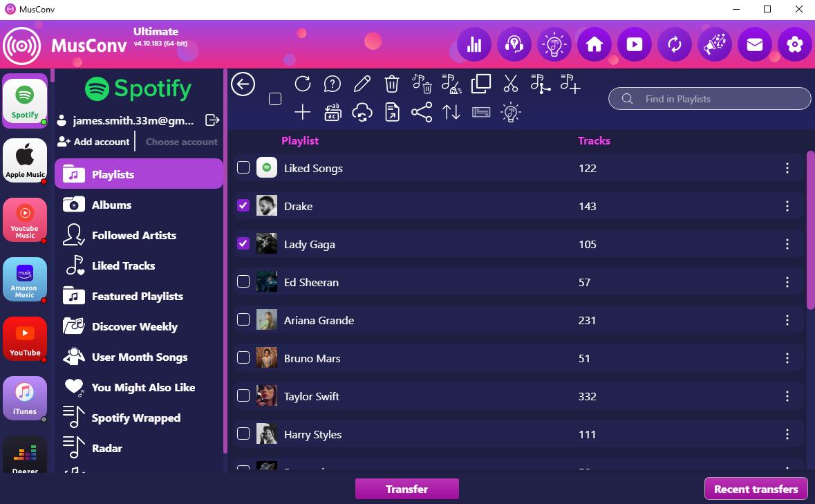
Task: Open the Featured Playlists section
Action: click(x=139, y=296)
